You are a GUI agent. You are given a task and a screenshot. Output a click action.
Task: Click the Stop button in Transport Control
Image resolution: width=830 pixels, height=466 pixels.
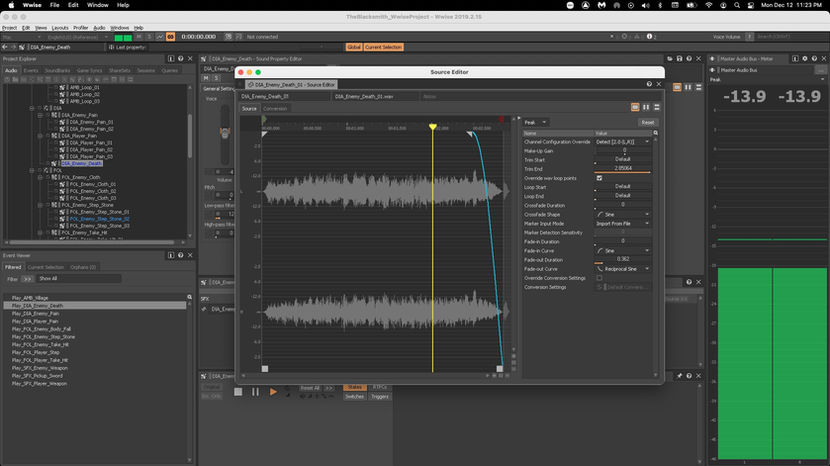pos(238,392)
